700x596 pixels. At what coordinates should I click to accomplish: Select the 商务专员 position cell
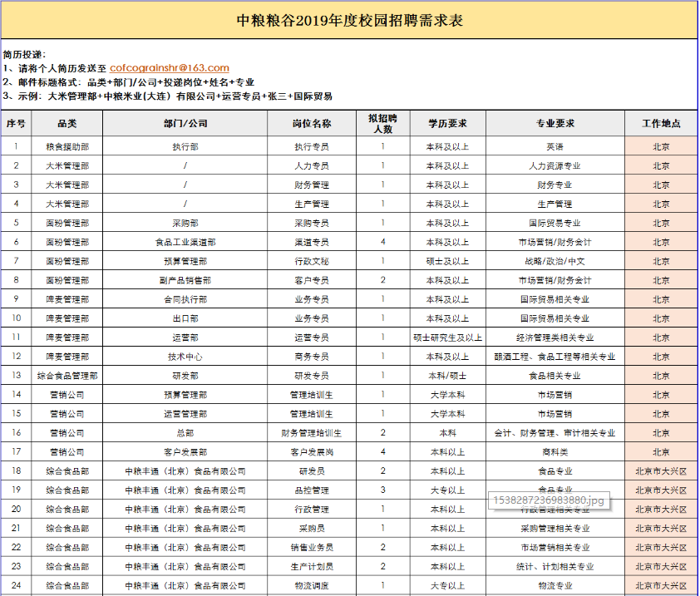(312, 357)
